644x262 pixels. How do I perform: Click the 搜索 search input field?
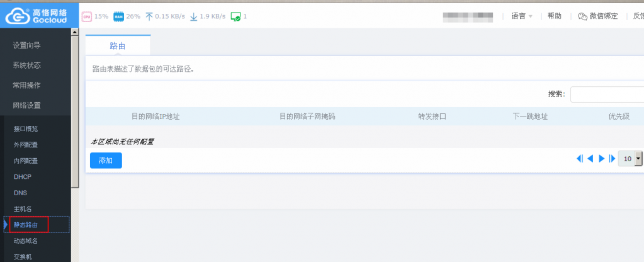point(607,94)
